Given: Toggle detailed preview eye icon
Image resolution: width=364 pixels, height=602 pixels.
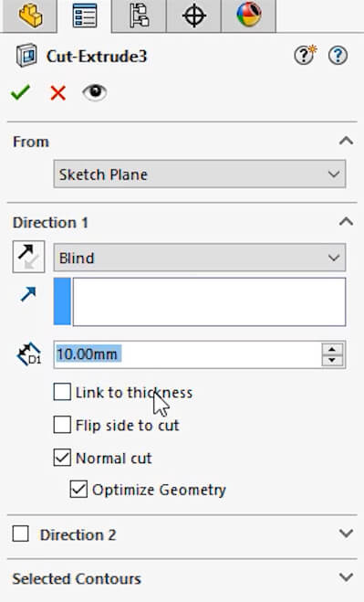Looking at the screenshot, I should [x=95, y=92].
